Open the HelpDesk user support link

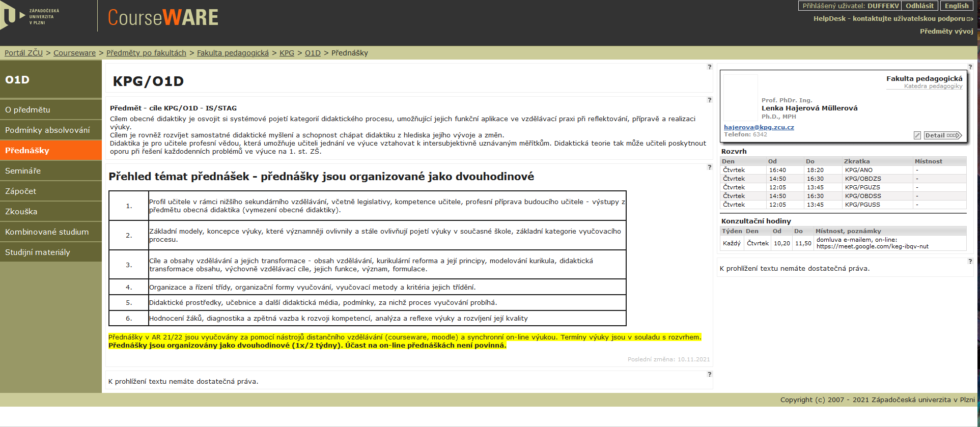click(893, 19)
